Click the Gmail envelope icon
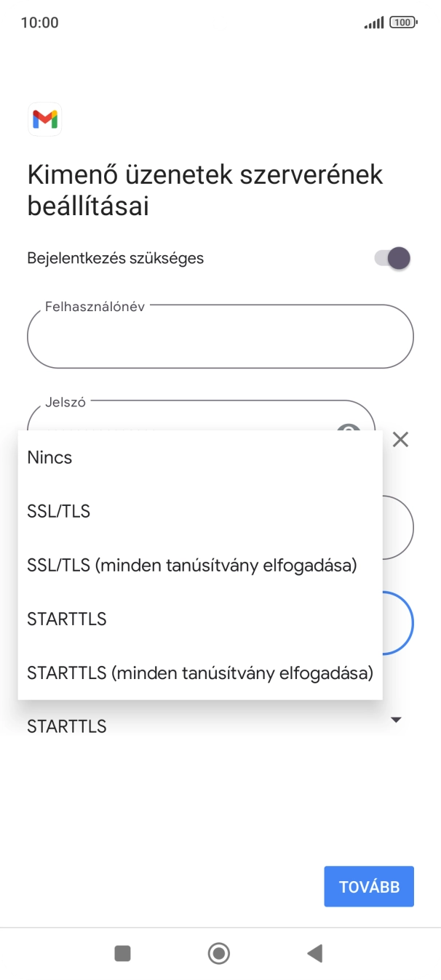441x980 pixels. 44,119
